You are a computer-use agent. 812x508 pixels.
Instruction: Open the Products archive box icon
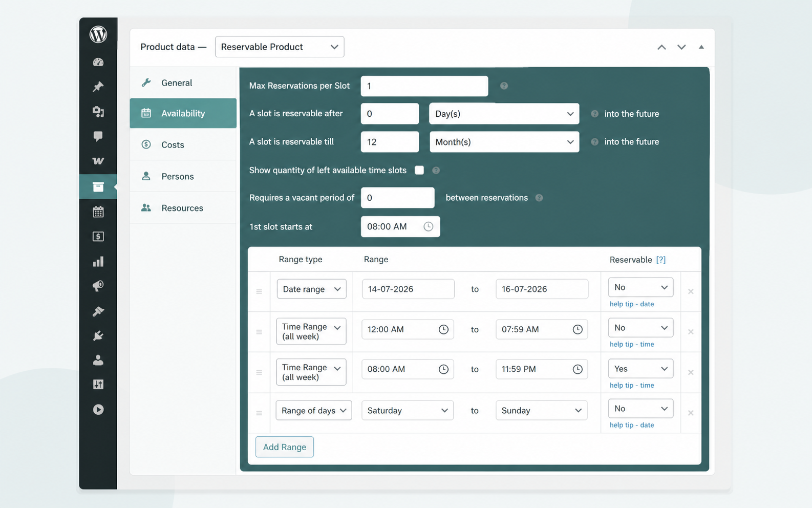98,186
